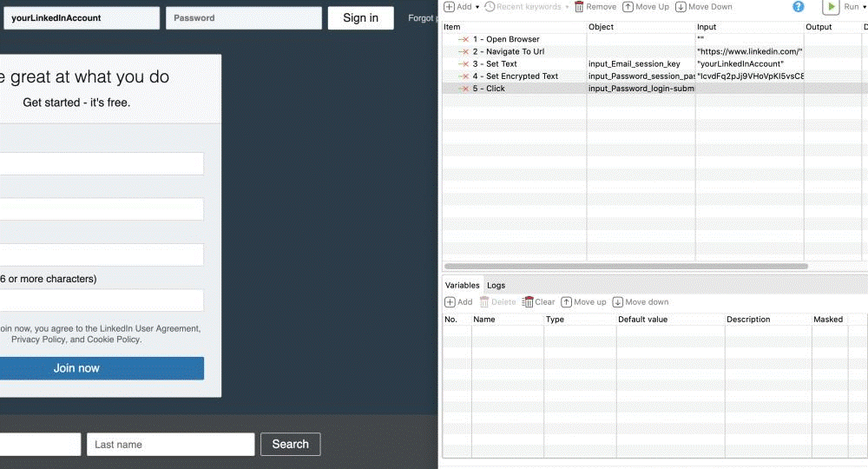Click the LinkedIn email field with yourLinkedInAccount
The height and width of the screenshot is (469, 868).
(82, 17)
